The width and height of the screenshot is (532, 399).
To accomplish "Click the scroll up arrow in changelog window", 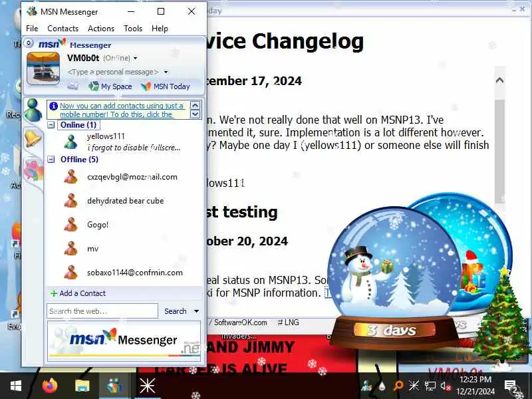I will 499,80.
